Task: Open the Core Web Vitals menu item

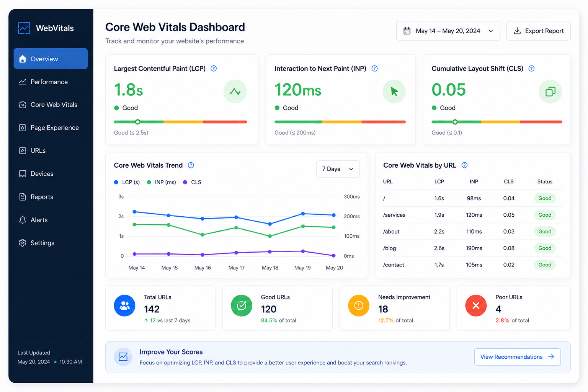Action: point(51,105)
